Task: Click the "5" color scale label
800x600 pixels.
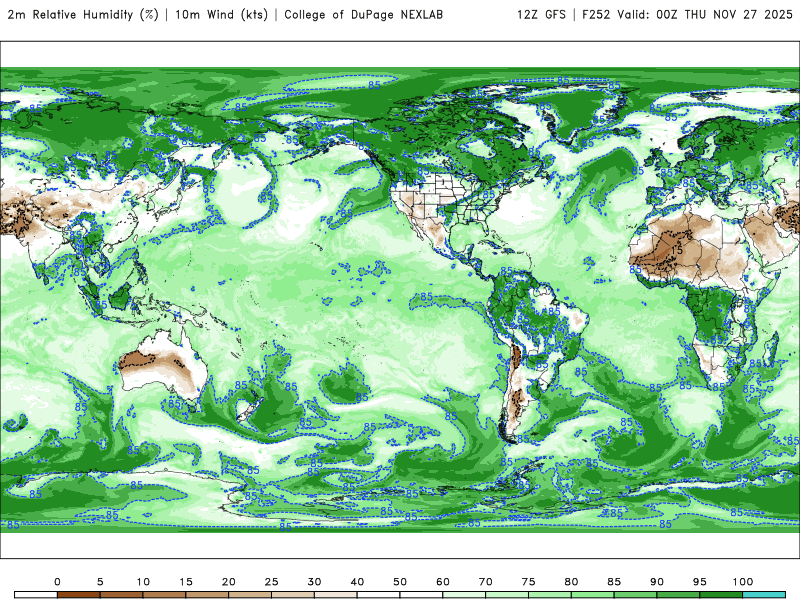Action: click(x=100, y=582)
